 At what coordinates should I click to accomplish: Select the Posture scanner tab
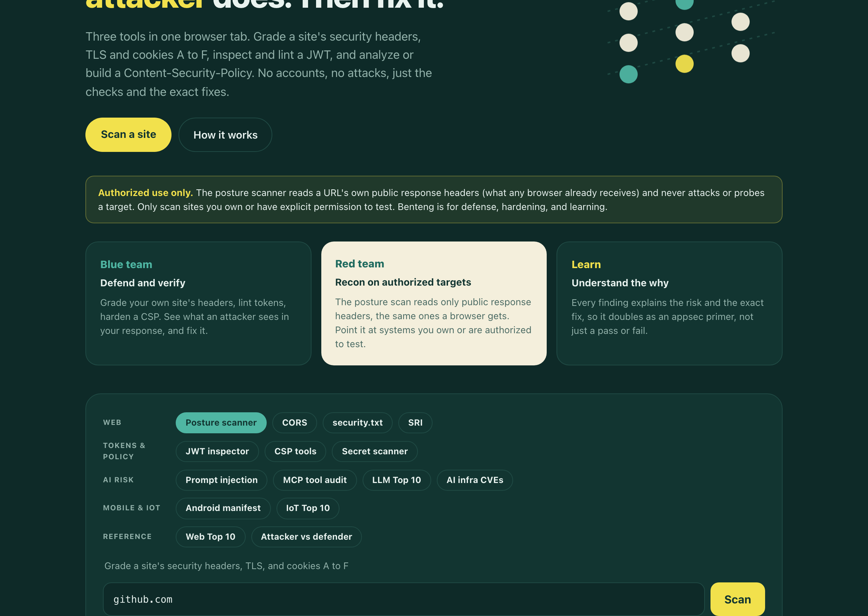click(221, 422)
